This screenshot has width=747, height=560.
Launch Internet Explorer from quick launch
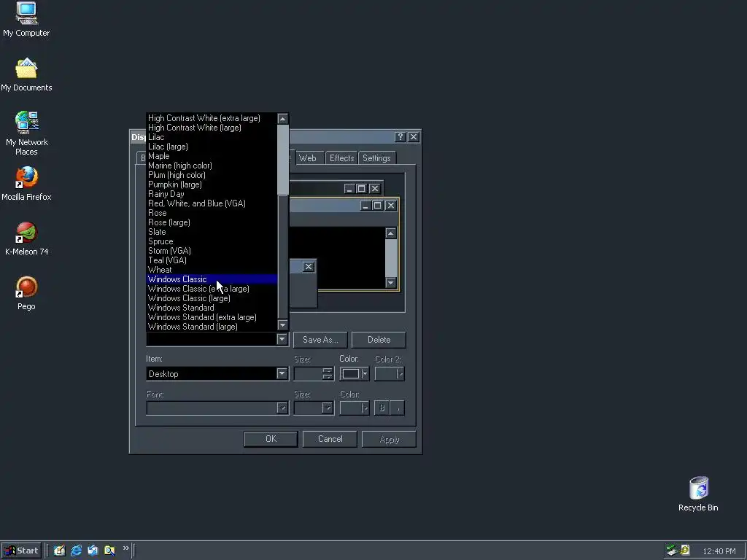click(76, 551)
